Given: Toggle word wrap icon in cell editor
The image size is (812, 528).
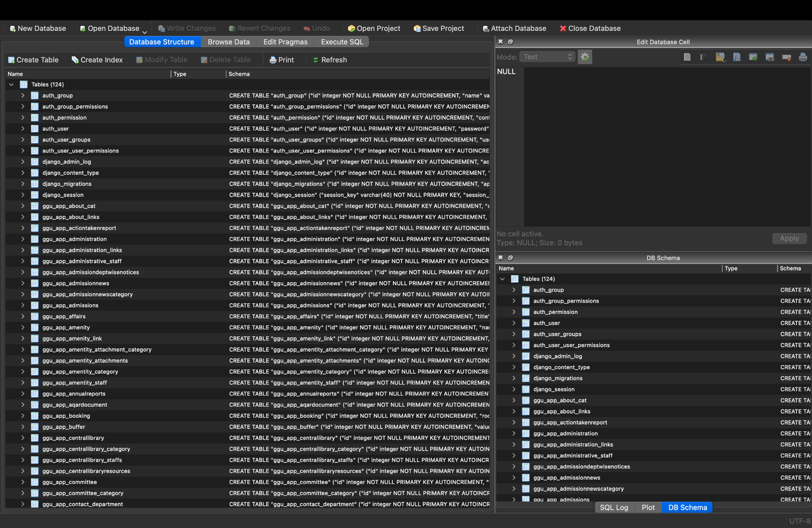Looking at the screenshot, I should point(702,57).
